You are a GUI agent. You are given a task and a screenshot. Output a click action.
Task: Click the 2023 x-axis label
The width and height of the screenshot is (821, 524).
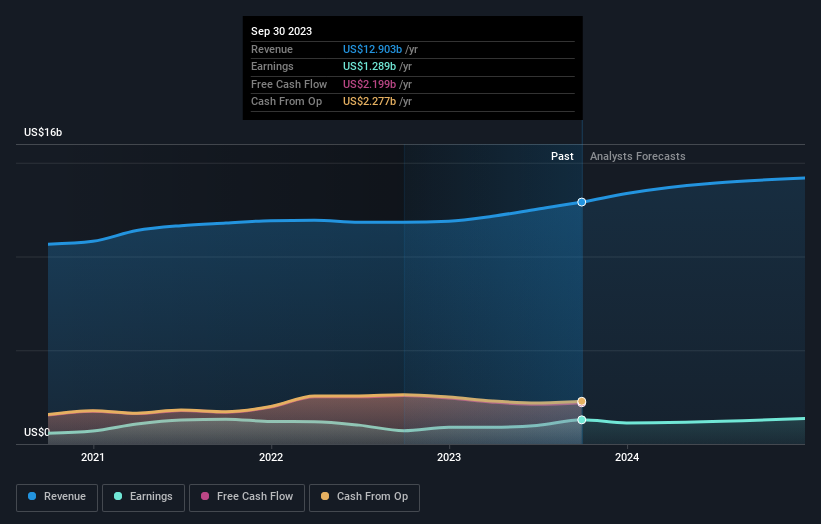(449, 458)
